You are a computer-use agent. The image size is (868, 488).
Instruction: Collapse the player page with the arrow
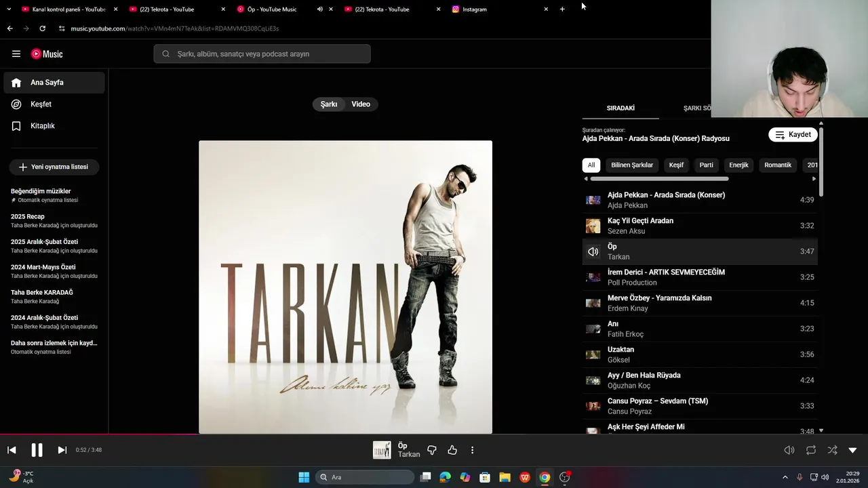(853, 450)
